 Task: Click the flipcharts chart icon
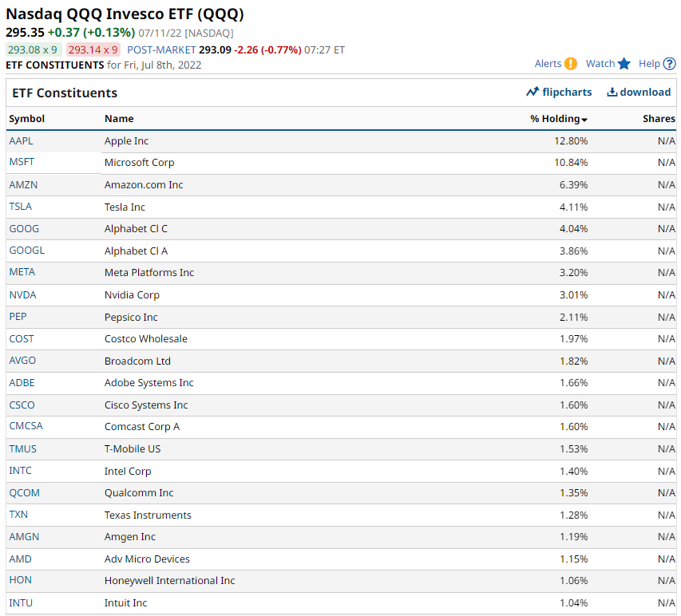[533, 92]
